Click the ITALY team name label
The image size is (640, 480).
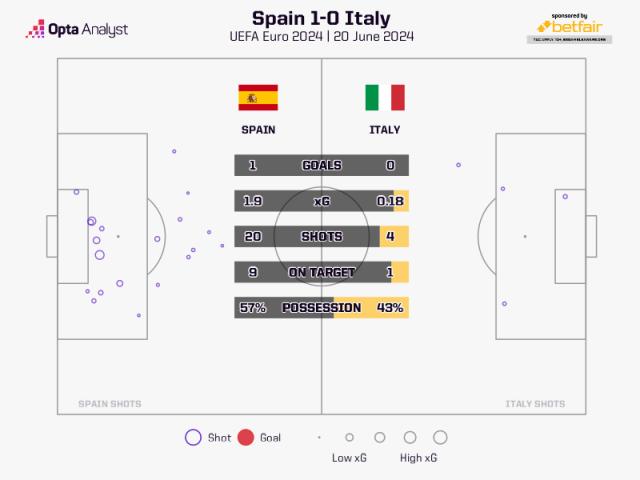click(x=384, y=130)
